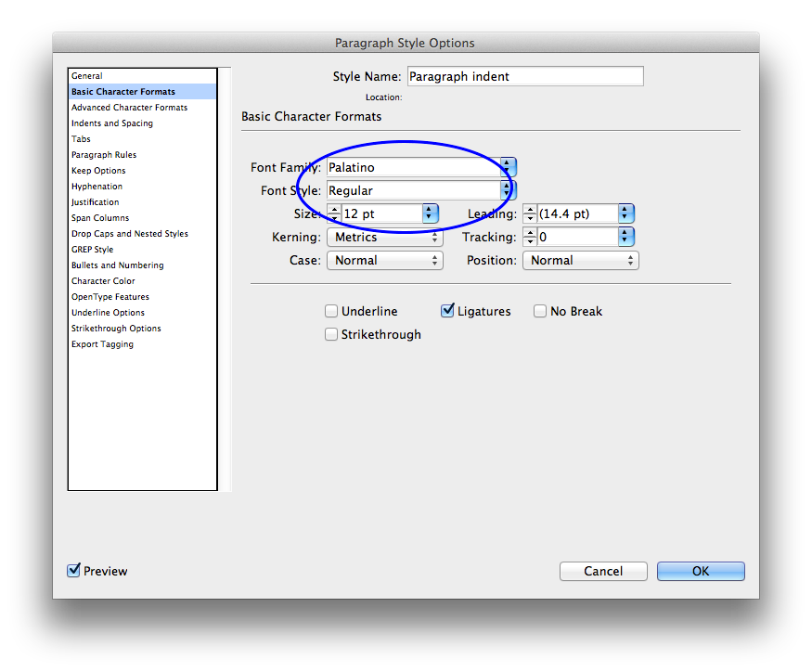Select GREP Style category
This screenshot has width=812, height=672.
(x=142, y=249)
